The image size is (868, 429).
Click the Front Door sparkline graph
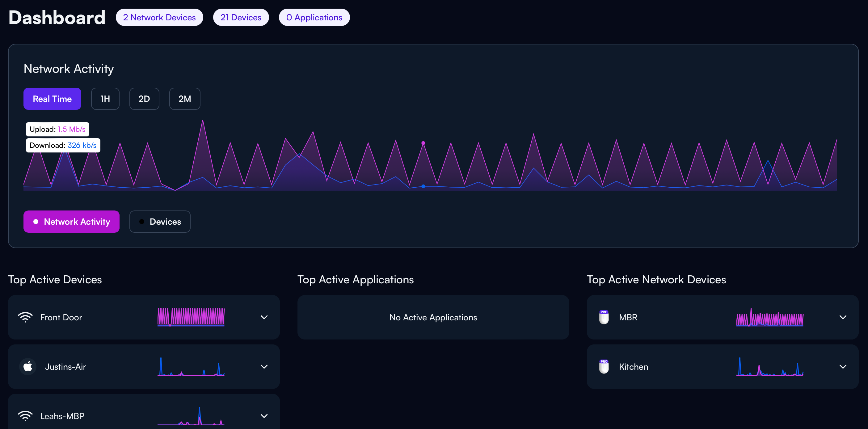(191, 317)
